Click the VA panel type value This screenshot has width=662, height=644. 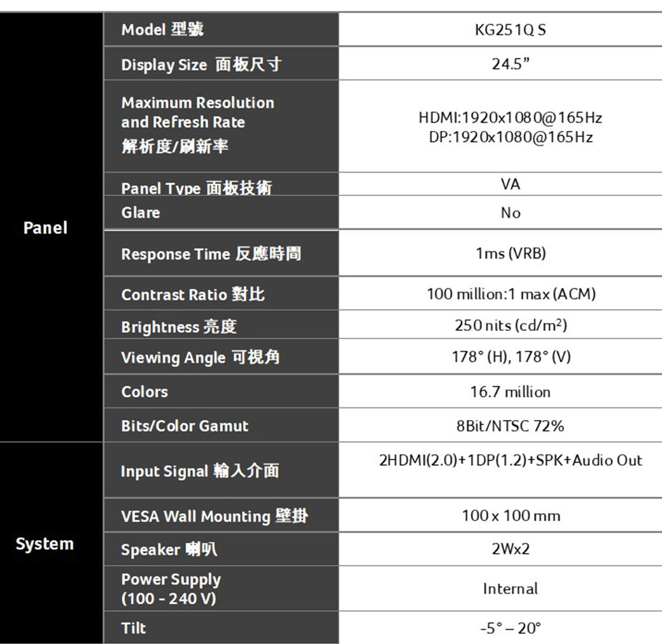tap(510, 185)
